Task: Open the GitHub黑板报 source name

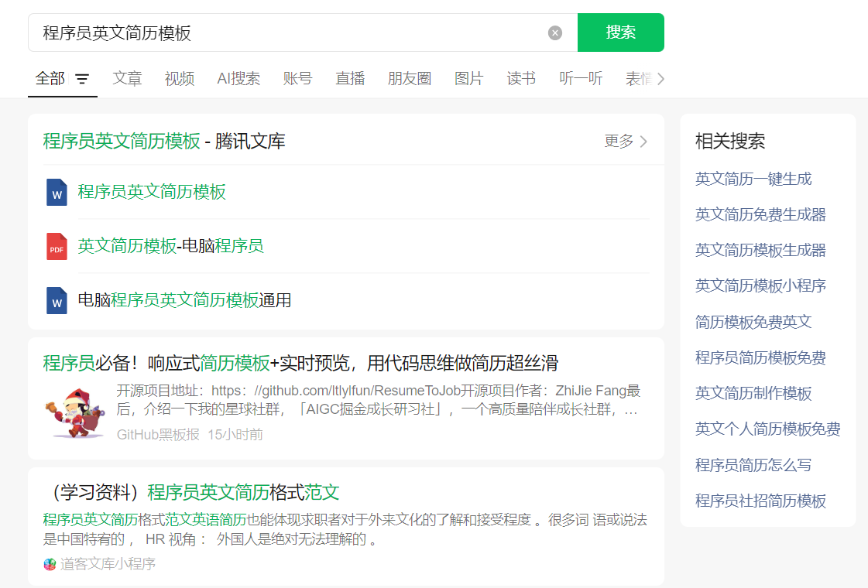Action: (x=158, y=435)
